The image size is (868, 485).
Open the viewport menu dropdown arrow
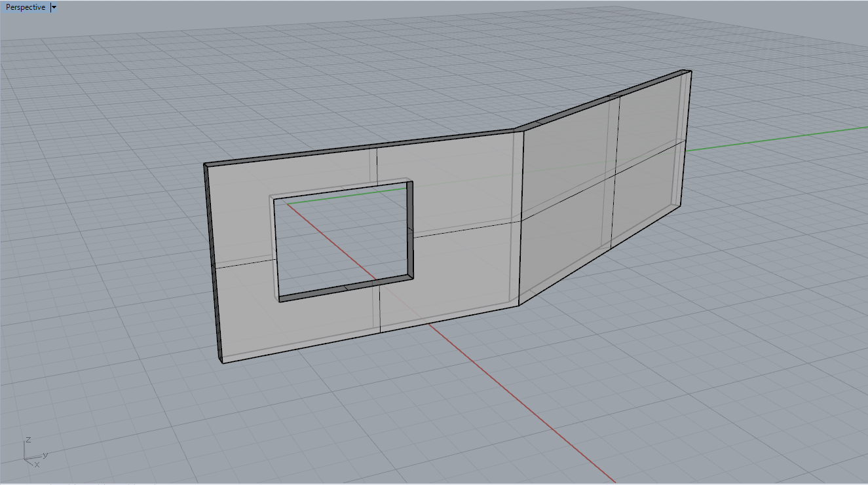[x=54, y=7]
